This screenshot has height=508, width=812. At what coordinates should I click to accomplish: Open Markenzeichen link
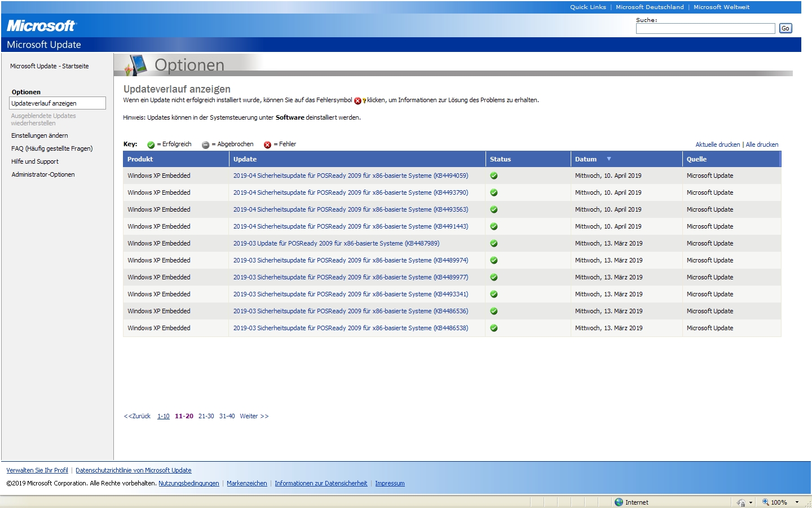(x=247, y=483)
